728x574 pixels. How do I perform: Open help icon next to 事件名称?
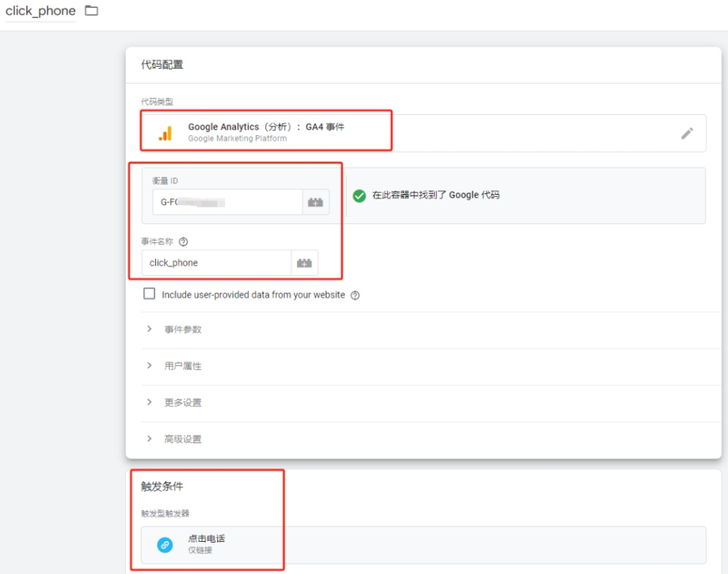[184, 242]
